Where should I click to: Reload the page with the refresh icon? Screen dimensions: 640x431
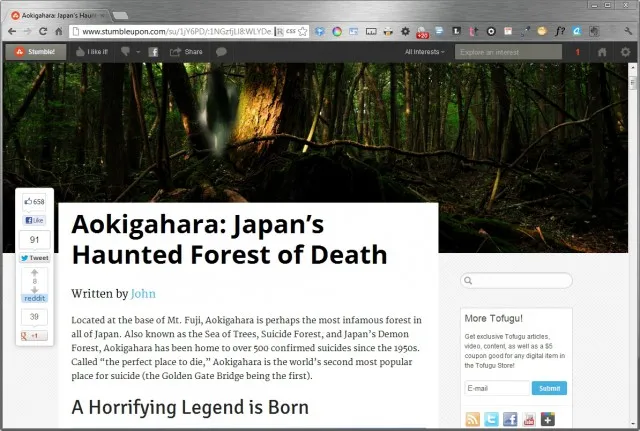(x=43, y=31)
